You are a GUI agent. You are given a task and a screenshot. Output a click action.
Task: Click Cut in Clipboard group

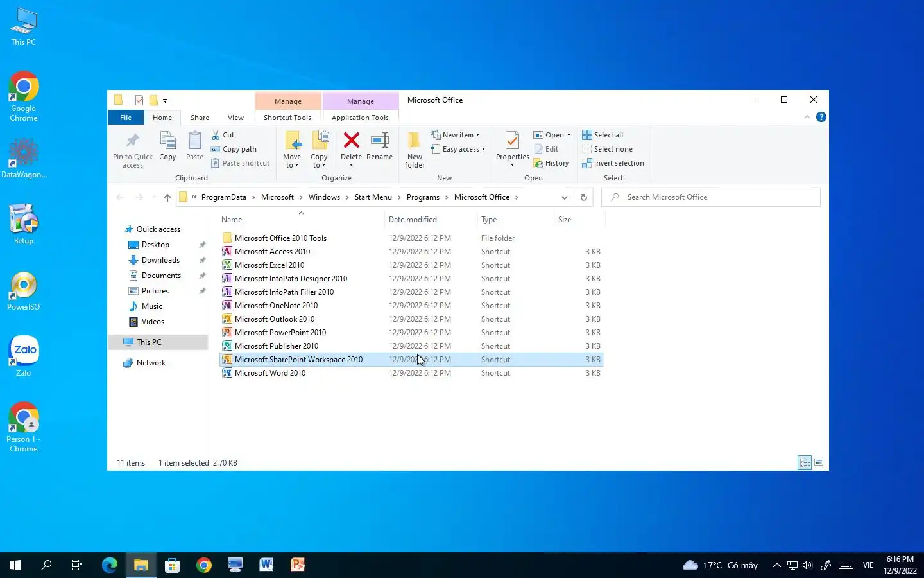coord(223,135)
